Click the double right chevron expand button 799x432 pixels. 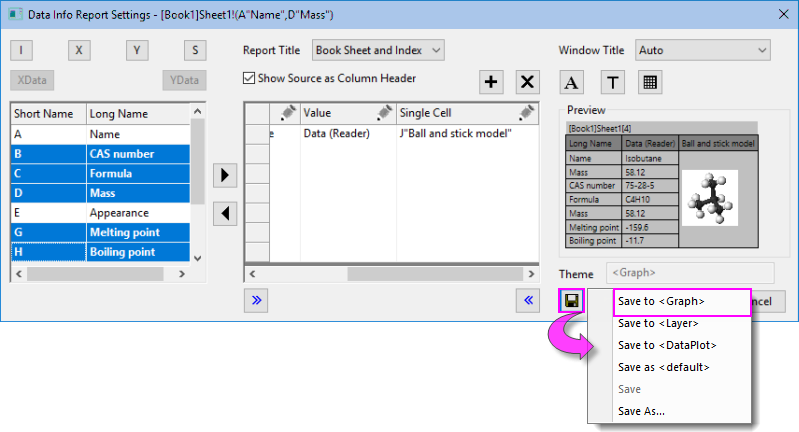(256, 300)
